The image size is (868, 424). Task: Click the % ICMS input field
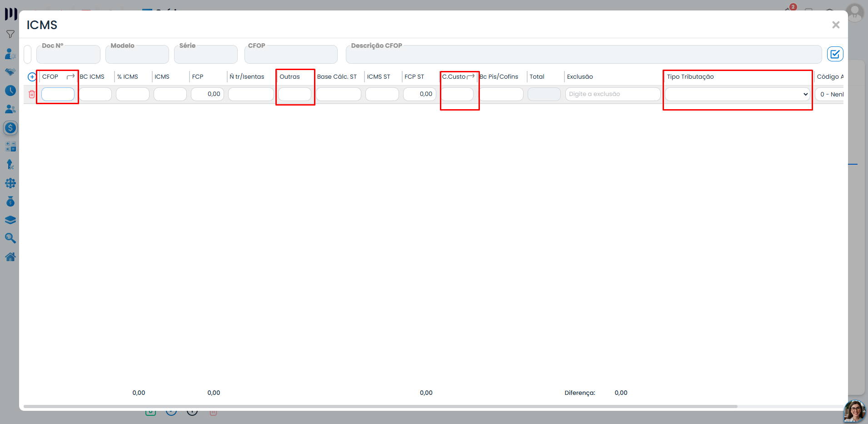coord(133,94)
